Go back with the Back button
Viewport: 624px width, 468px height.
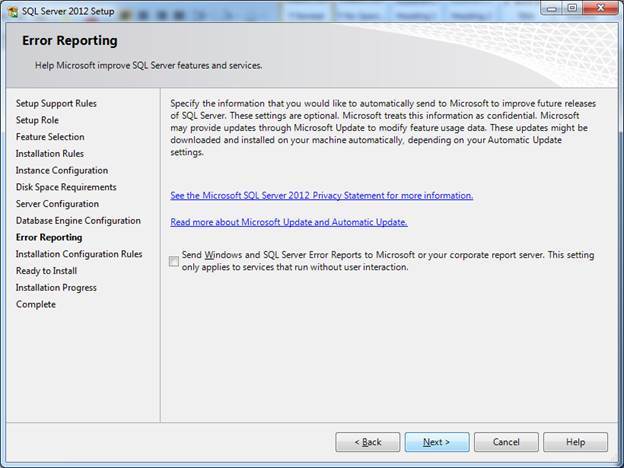click(367, 442)
